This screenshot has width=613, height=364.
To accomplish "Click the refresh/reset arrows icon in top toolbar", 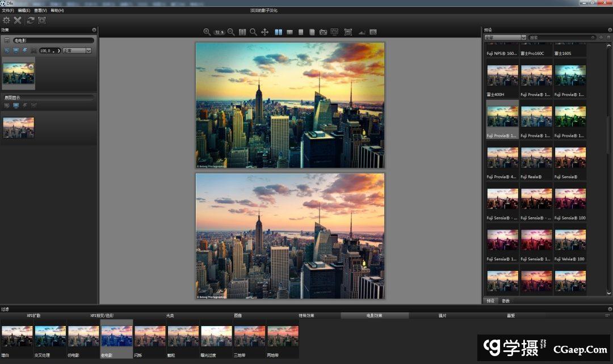I will (31, 20).
